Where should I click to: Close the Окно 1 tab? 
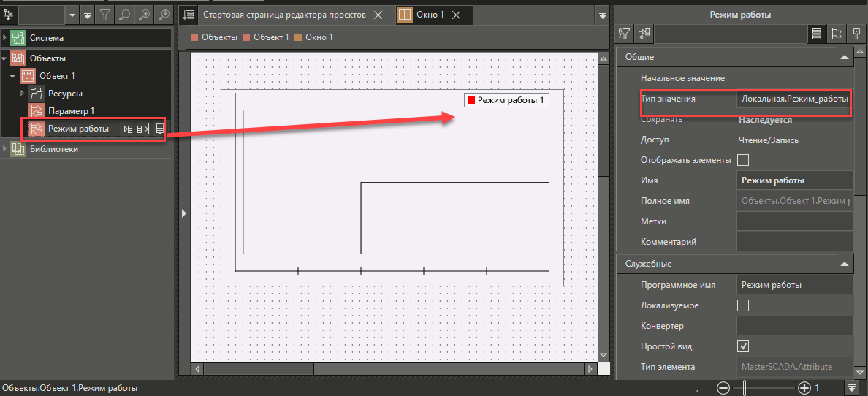pos(457,15)
